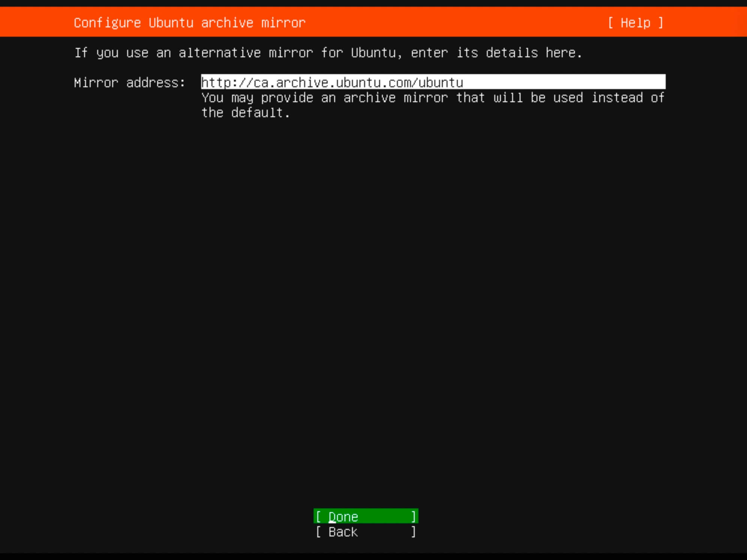Click Help to open assistance dialog
747x560 pixels.
(x=636, y=22)
